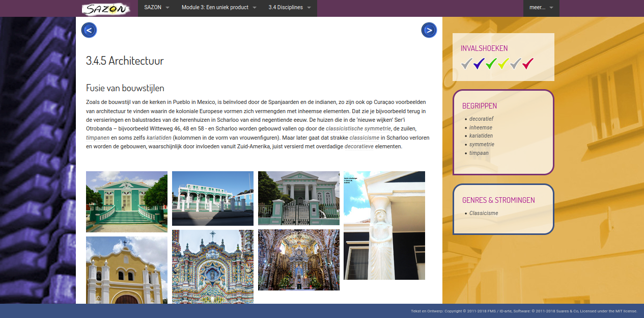Open 'symmetrie' in the Begrippen sidebar list
The height and width of the screenshot is (318, 644).
tap(482, 144)
